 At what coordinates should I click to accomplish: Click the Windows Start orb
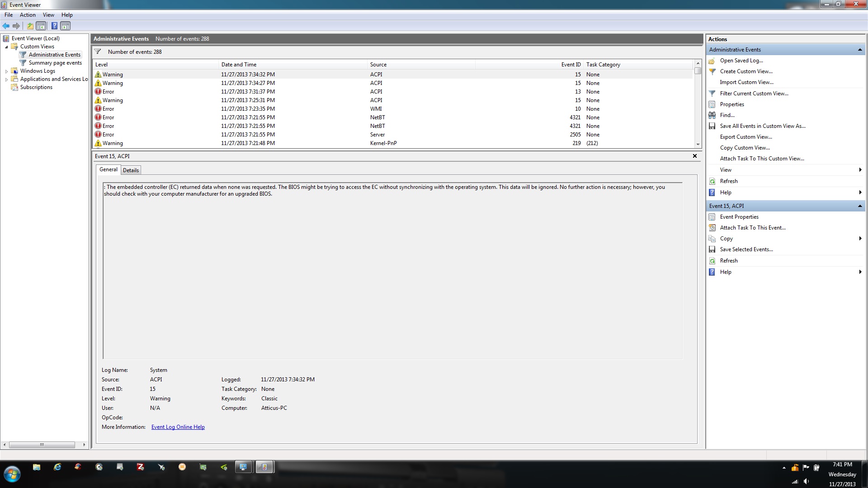click(x=12, y=474)
